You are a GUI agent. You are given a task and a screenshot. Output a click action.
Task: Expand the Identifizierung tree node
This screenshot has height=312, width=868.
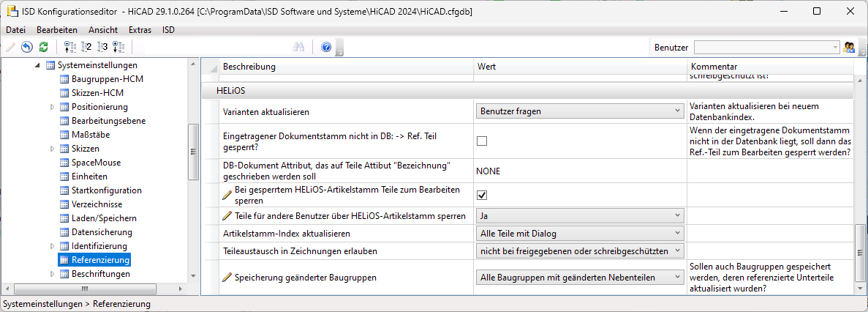coord(53,246)
